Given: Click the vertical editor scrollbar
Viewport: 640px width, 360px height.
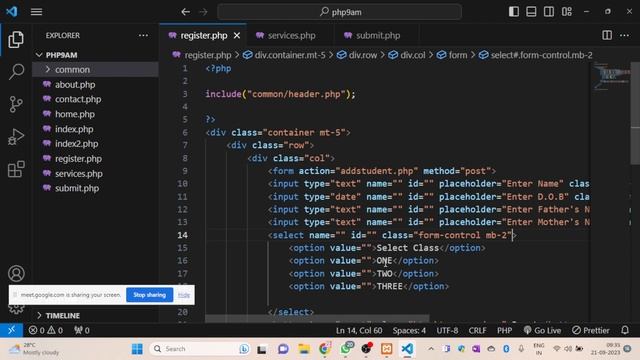Looking at the screenshot, I should 636,113.
